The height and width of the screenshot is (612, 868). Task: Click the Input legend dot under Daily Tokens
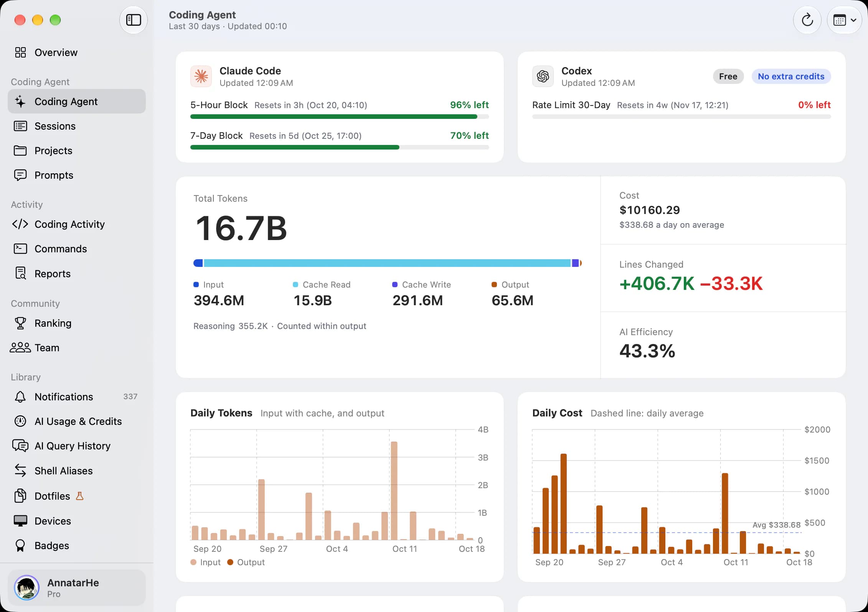tap(193, 562)
